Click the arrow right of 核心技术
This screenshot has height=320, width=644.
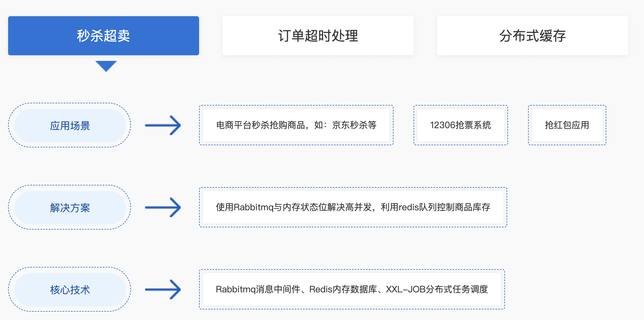click(x=163, y=290)
